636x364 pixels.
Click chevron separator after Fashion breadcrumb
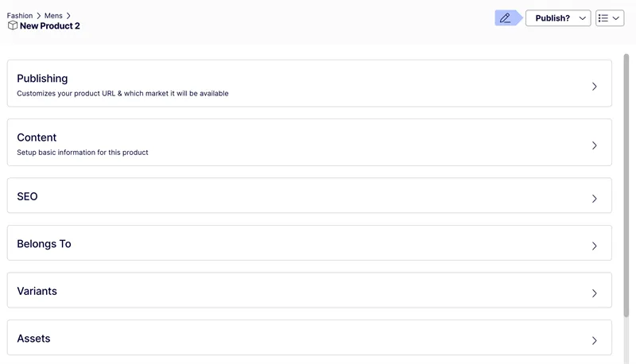click(39, 15)
